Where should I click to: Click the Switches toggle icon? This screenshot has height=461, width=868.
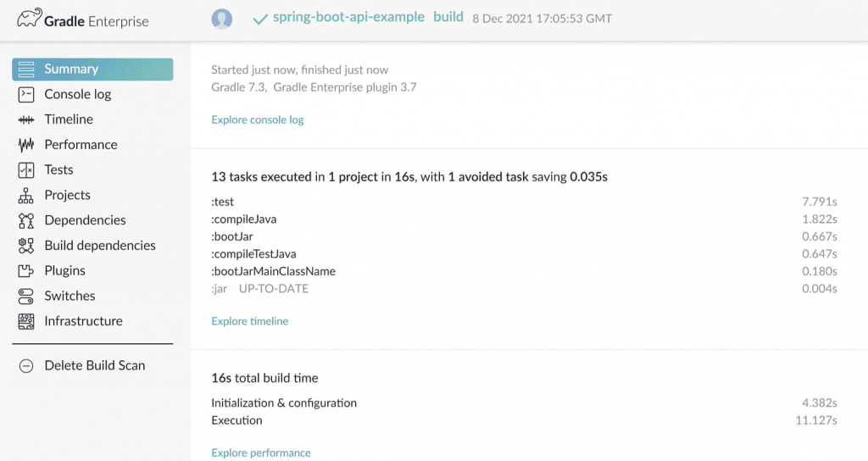26,297
